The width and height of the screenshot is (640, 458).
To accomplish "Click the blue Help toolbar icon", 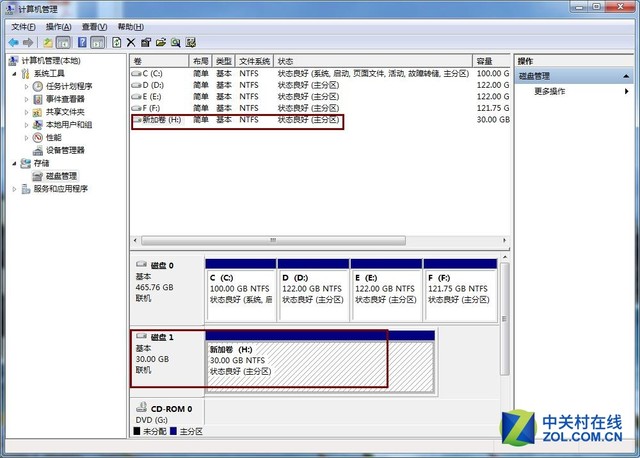I will (81, 43).
